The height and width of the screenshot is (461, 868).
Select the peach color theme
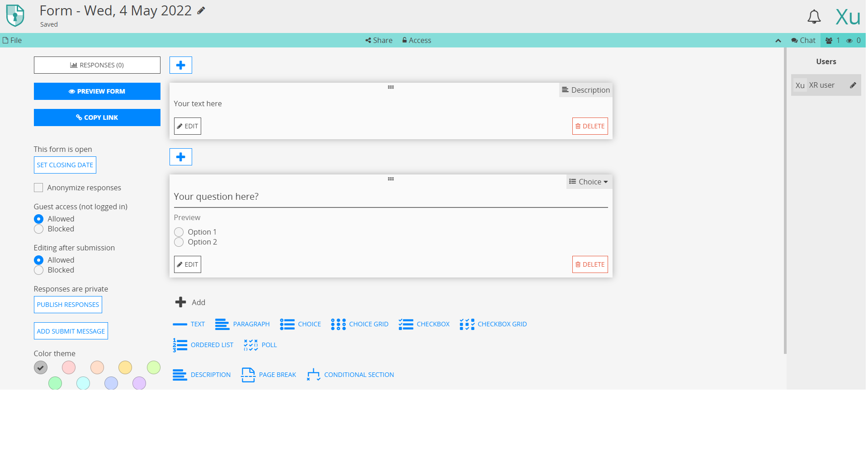pos(97,367)
